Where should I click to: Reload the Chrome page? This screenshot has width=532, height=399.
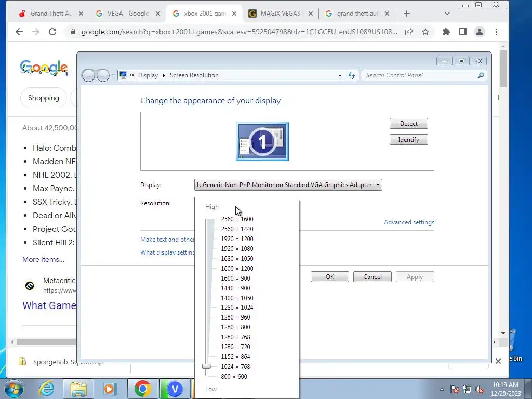click(52, 32)
